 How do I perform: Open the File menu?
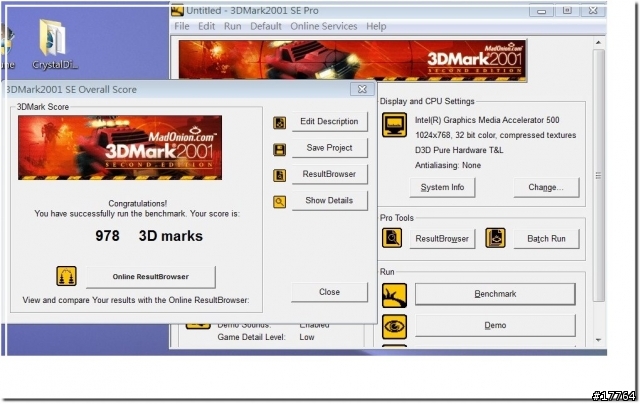pyautogui.click(x=182, y=27)
